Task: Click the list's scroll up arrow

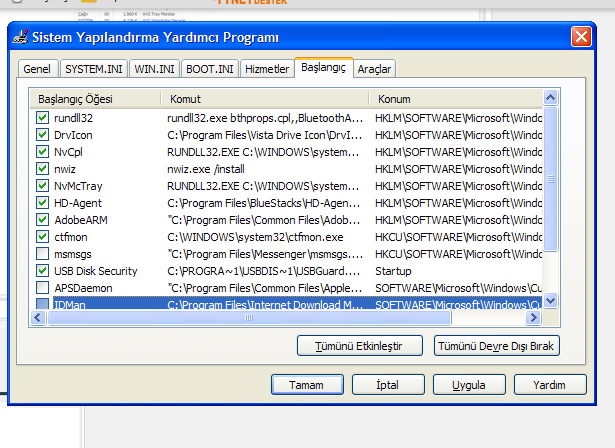Action: click(551, 97)
